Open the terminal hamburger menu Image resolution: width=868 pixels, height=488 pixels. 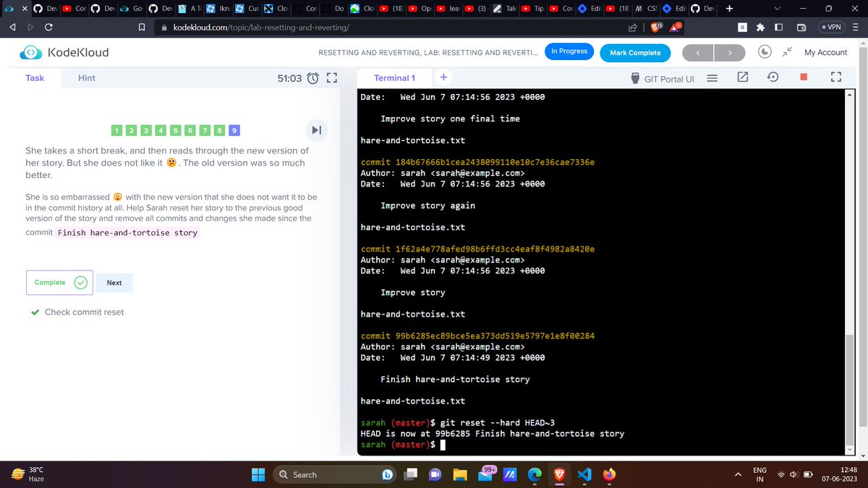coord(712,78)
